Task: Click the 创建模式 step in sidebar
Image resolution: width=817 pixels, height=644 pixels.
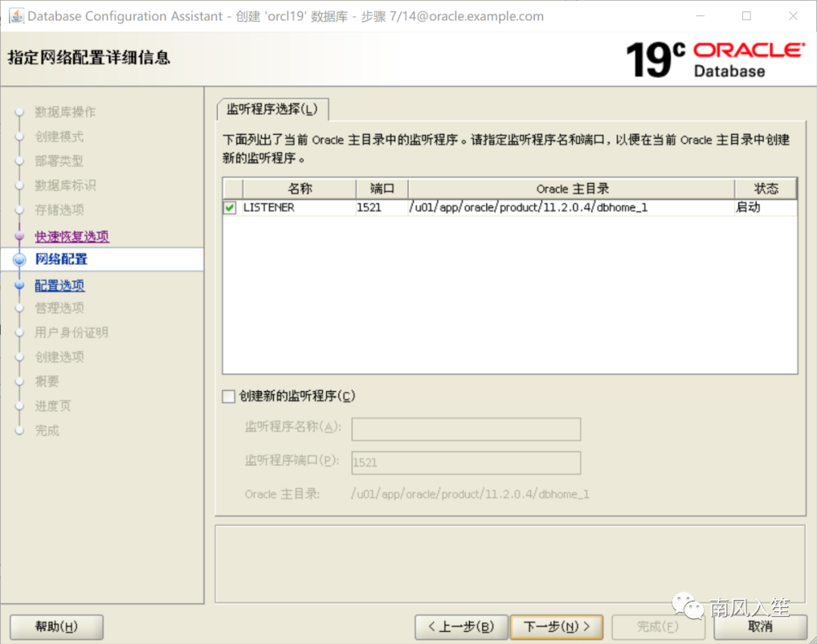Action: (59, 136)
